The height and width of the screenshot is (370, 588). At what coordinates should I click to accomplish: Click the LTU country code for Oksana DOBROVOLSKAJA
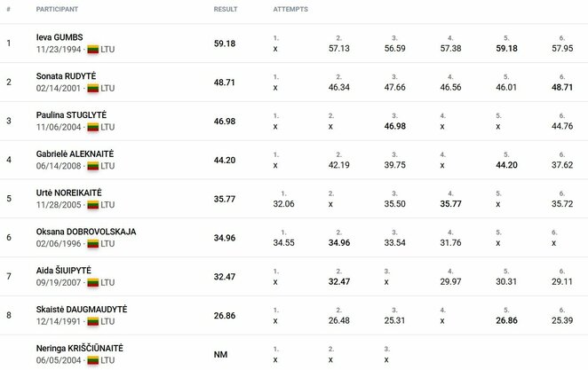coord(107,244)
